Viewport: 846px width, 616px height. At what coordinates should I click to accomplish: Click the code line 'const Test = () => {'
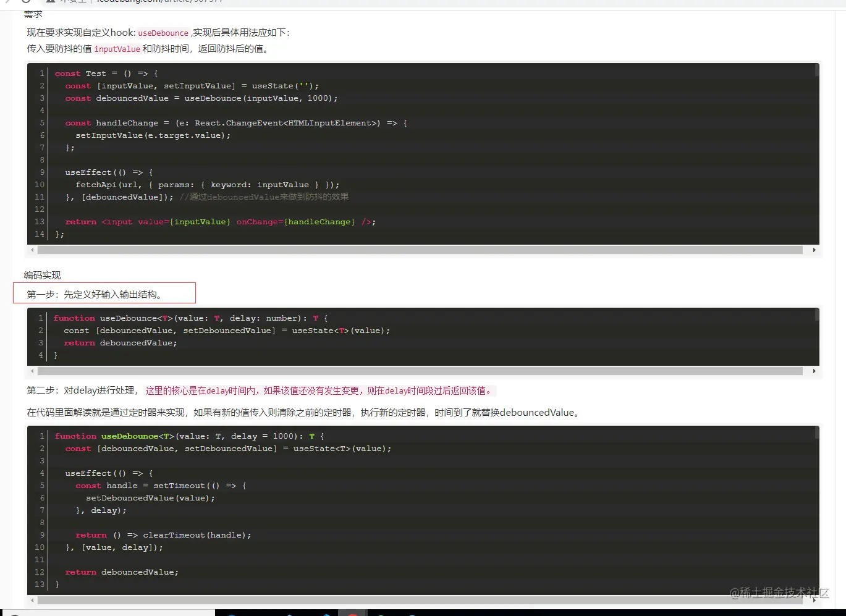coord(106,74)
